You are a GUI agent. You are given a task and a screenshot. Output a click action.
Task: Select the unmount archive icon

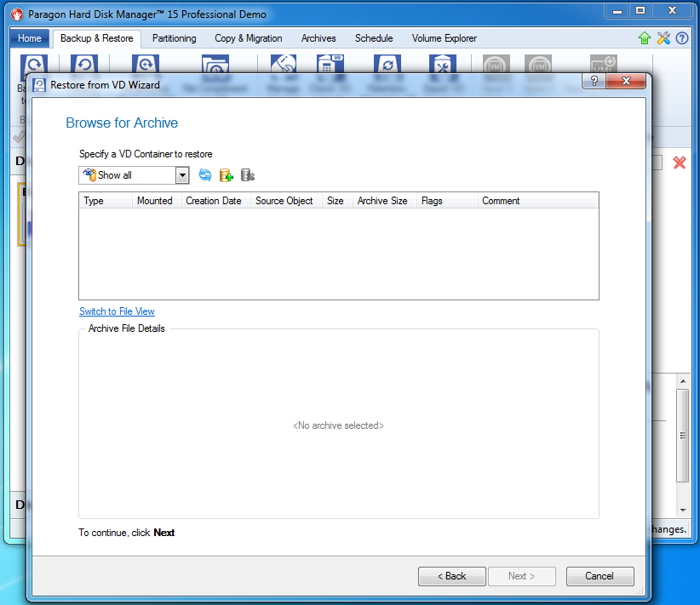(248, 174)
